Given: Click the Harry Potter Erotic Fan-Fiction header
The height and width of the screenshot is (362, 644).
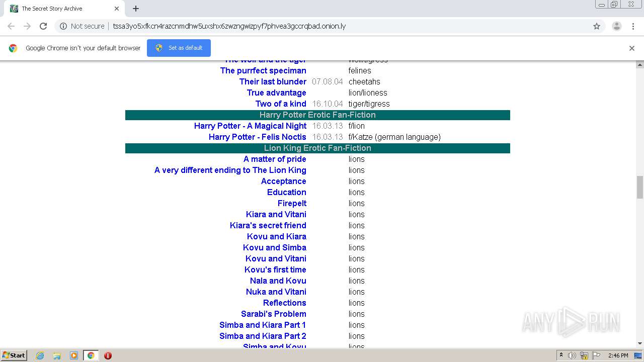Looking at the screenshot, I should 317,115.
